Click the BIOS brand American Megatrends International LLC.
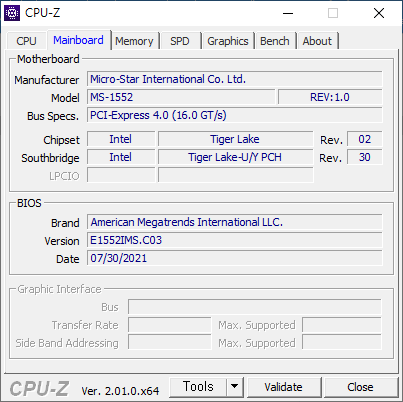This screenshot has width=403, height=402. (235, 222)
